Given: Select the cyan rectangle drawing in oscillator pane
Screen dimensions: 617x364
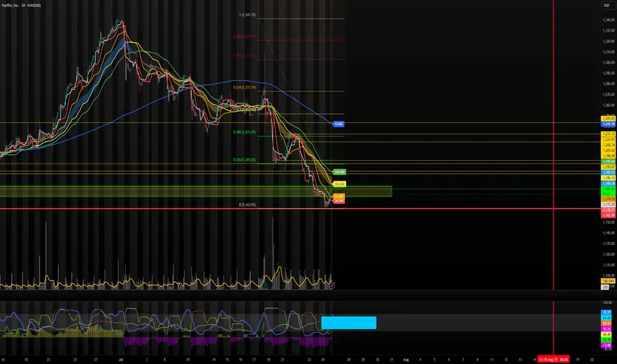Looking at the screenshot, I should [349, 323].
